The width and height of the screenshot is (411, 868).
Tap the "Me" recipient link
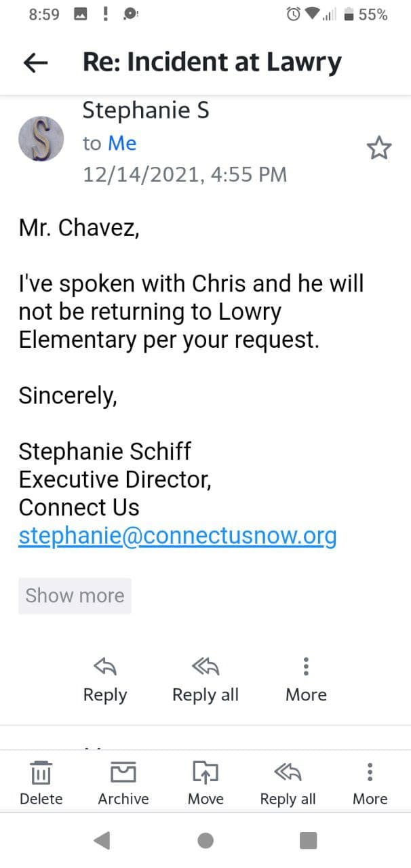122,143
